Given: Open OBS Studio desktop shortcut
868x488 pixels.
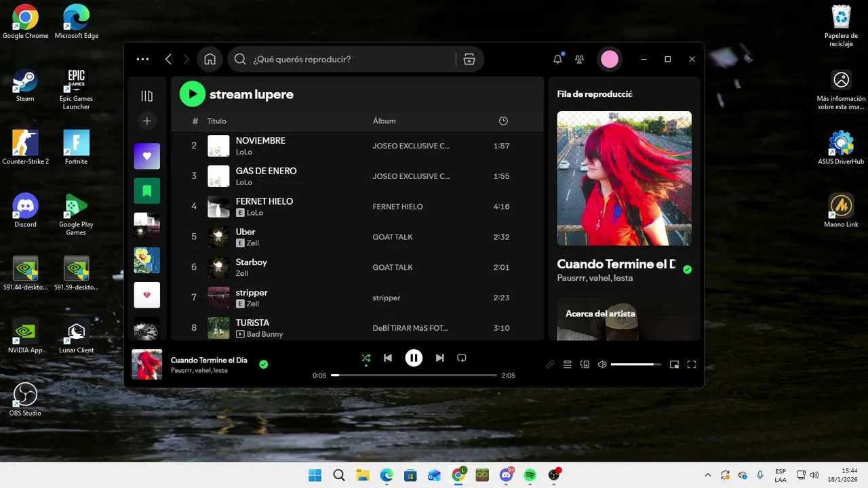Looking at the screenshot, I should (x=25, y=399).
